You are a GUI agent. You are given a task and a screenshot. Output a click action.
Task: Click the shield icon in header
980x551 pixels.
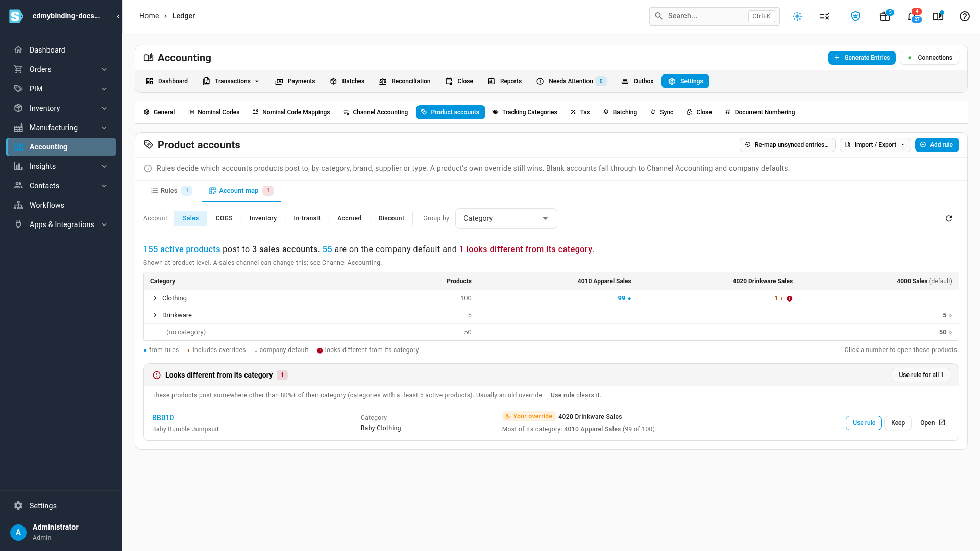[x=855, y=16]
